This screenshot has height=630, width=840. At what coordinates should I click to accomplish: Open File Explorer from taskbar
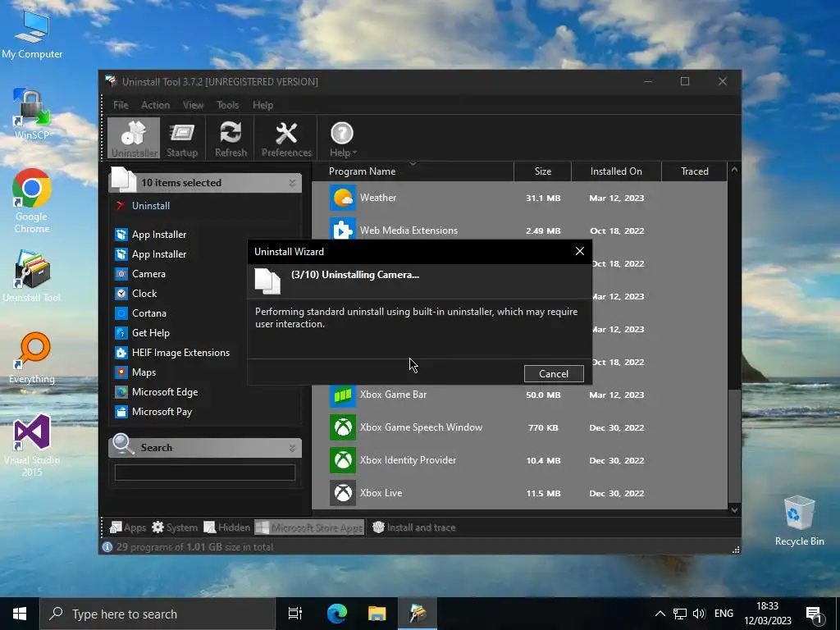pos(377,614)
